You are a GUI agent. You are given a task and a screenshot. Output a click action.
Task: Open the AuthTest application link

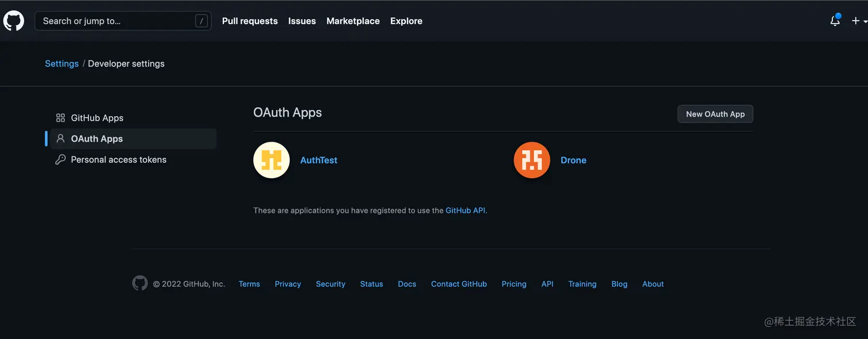click(x=319, y=161)
